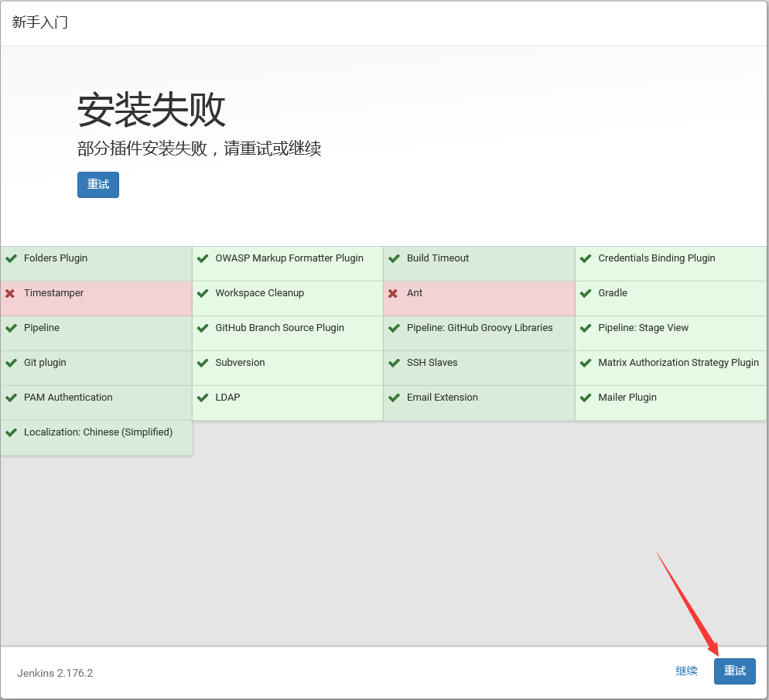Click the red X icon beside Timestamper
Screen dimensions: 769x700
point(10,294)
